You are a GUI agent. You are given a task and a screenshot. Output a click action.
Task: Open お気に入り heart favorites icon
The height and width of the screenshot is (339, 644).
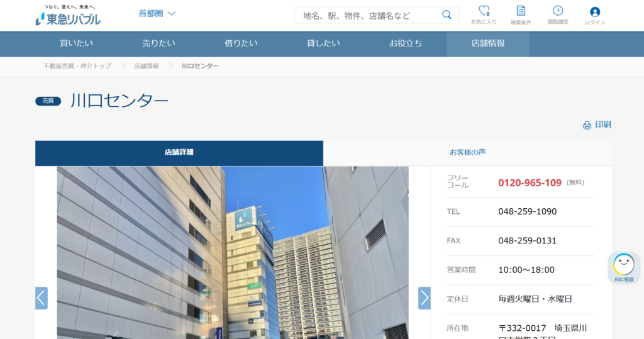point(484,15)
